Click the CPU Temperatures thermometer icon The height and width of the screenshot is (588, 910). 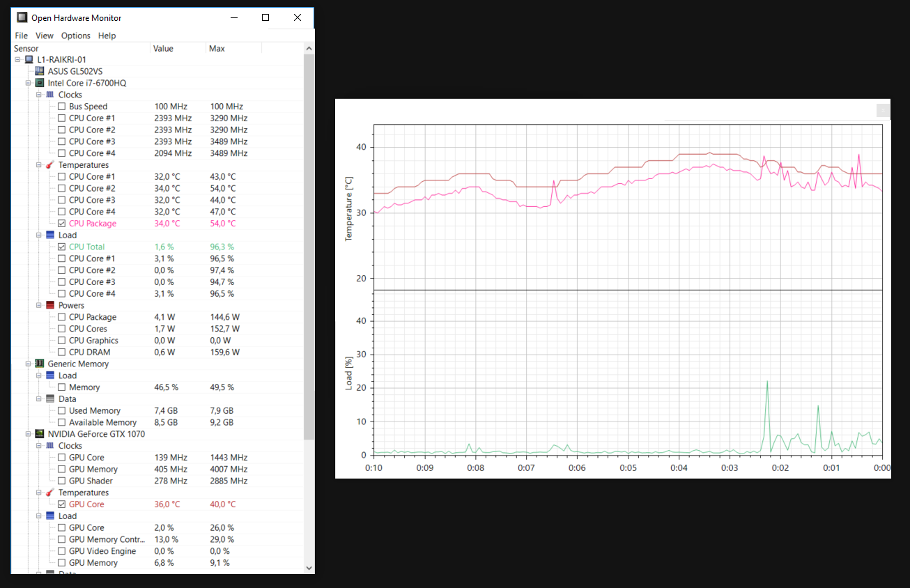click(x=50, y=165)
